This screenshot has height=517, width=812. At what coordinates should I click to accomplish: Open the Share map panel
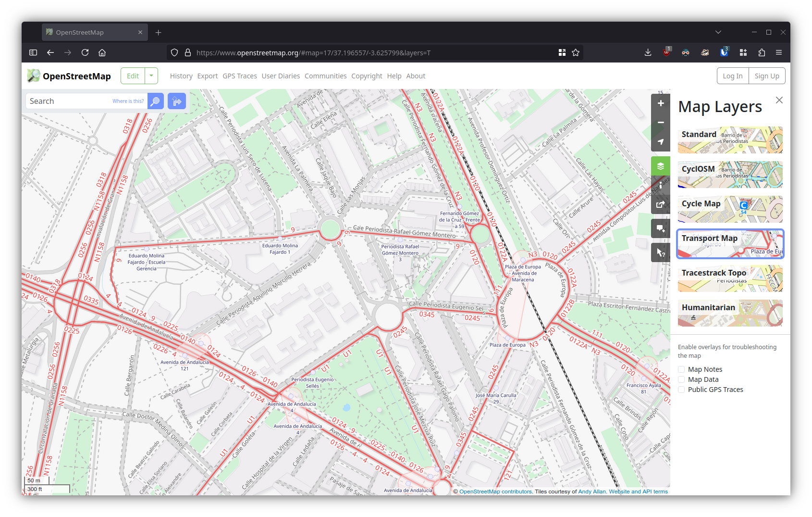click(661, 204)
